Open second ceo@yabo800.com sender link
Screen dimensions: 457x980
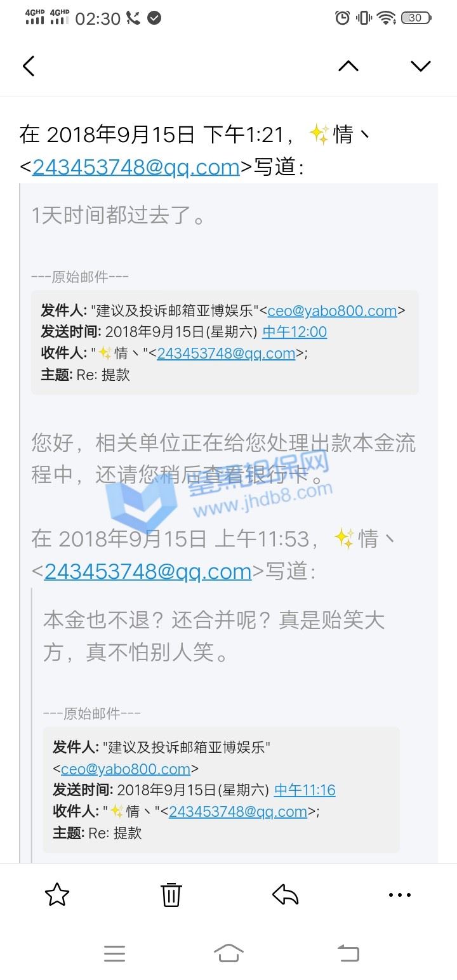point(126,769)
